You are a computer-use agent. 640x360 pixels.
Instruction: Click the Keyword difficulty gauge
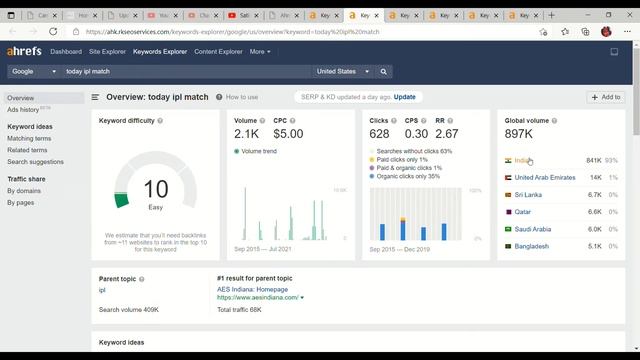[x=156, y=181]
